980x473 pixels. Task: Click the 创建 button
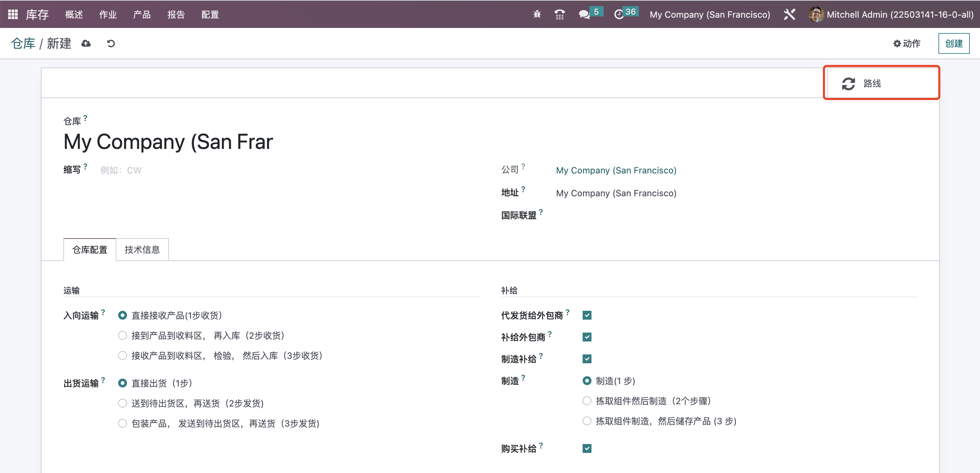[x=954, y=43]
